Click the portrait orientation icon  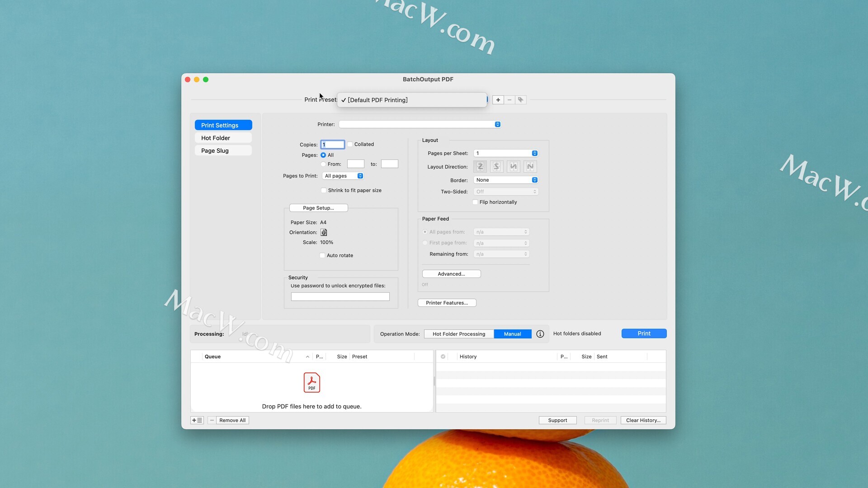[324, 232]
